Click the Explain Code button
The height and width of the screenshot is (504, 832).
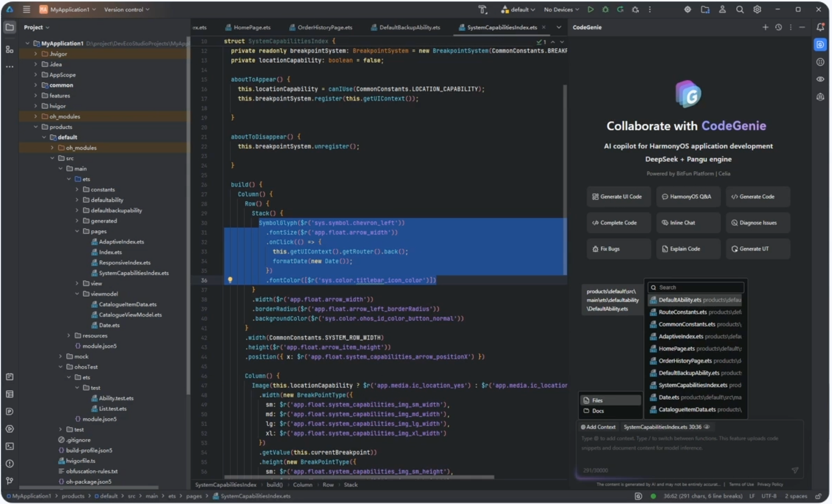tap(687, 249)
